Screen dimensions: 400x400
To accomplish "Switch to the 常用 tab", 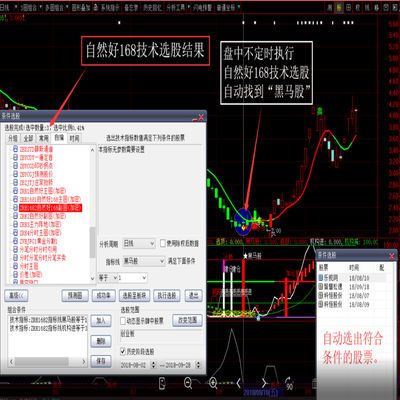I will (44, 138).
